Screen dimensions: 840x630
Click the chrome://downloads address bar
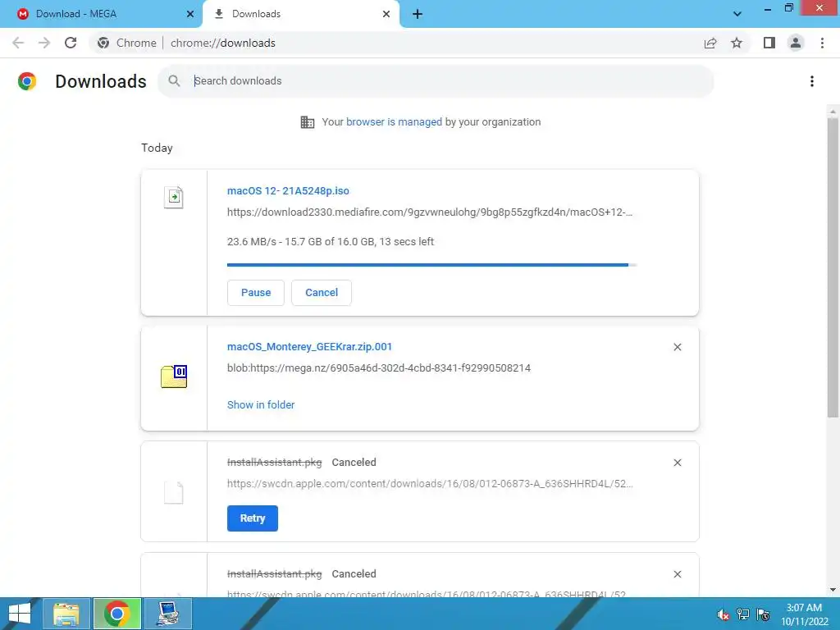coord(396,43)
